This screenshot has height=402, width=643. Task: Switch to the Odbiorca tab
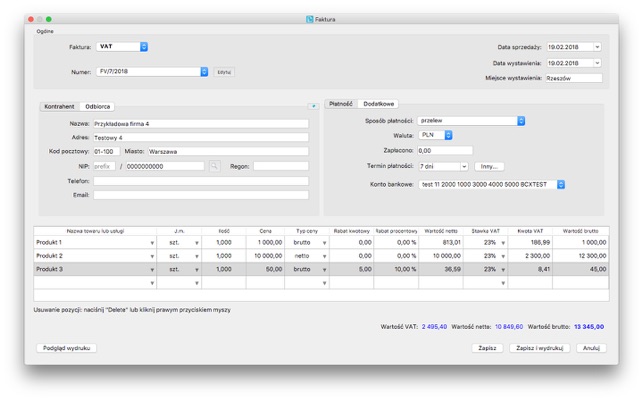pyautogui.click(x=98, y=106)
